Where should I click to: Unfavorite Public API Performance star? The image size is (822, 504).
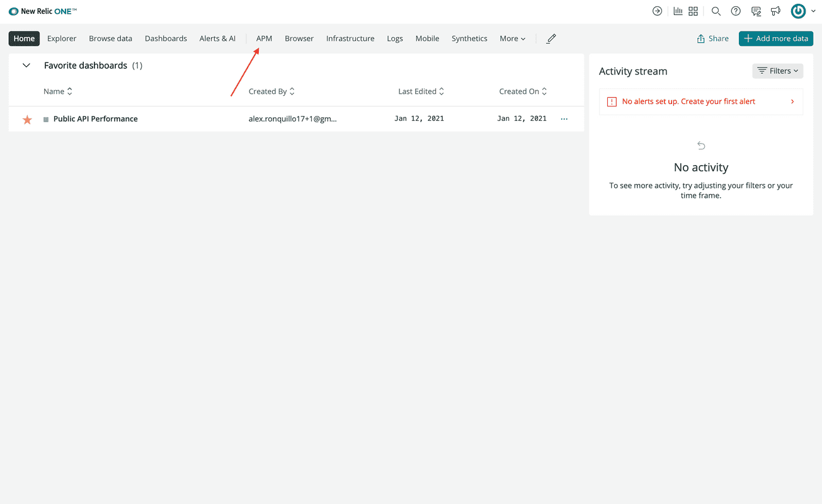[x=27, y=119]
